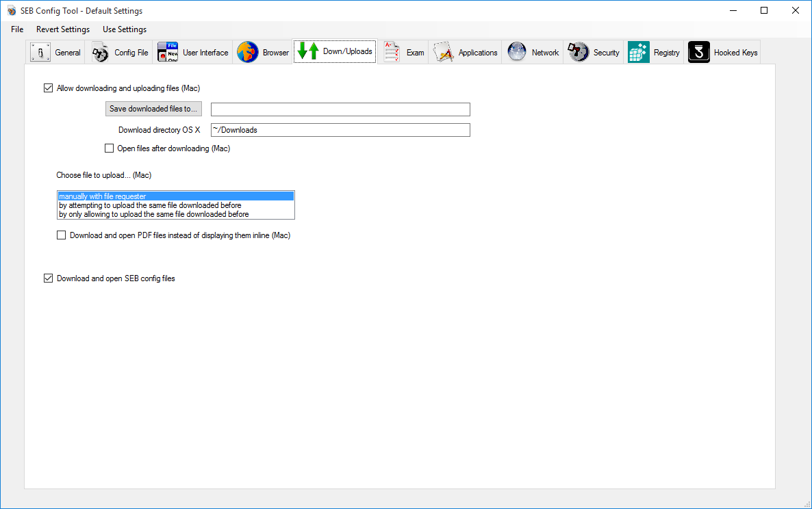Open the Browser tab label

276,53
